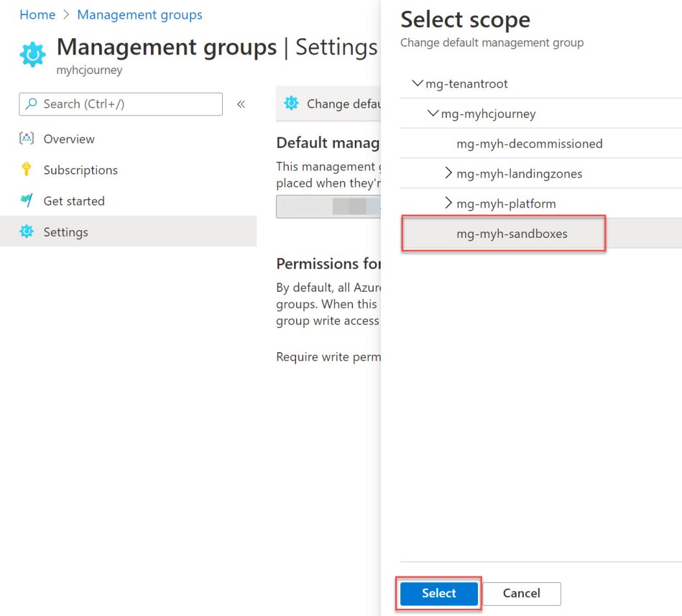Image resolution: width=682 pixels, height=616 pixels.
Task: Open Settings from the left menu
Action: tap(67, 231)
